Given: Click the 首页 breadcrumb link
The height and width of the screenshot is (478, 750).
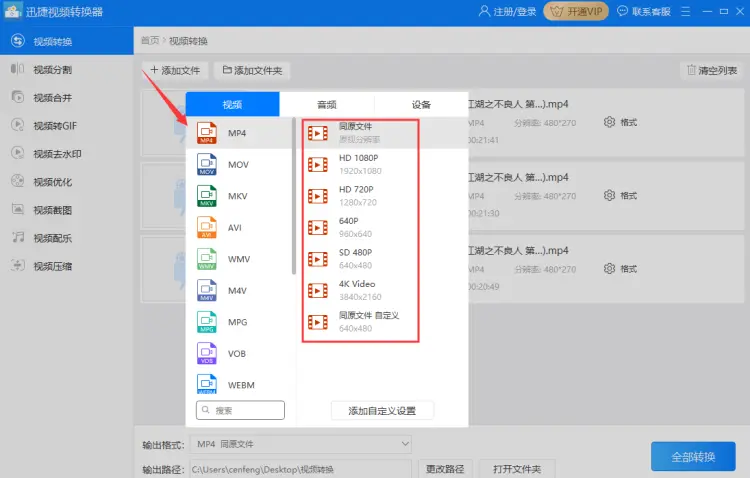Looking at the screenshot, I should pos(150,41).
